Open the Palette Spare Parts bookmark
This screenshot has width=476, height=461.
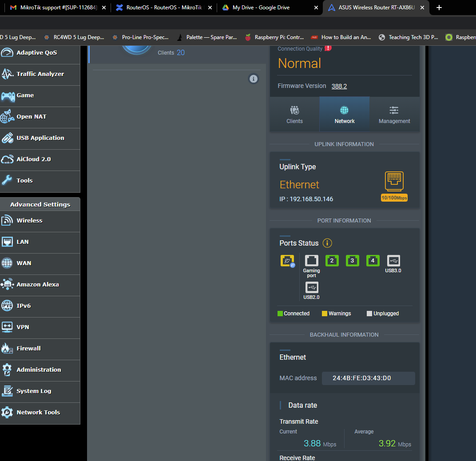pos(207,37)
